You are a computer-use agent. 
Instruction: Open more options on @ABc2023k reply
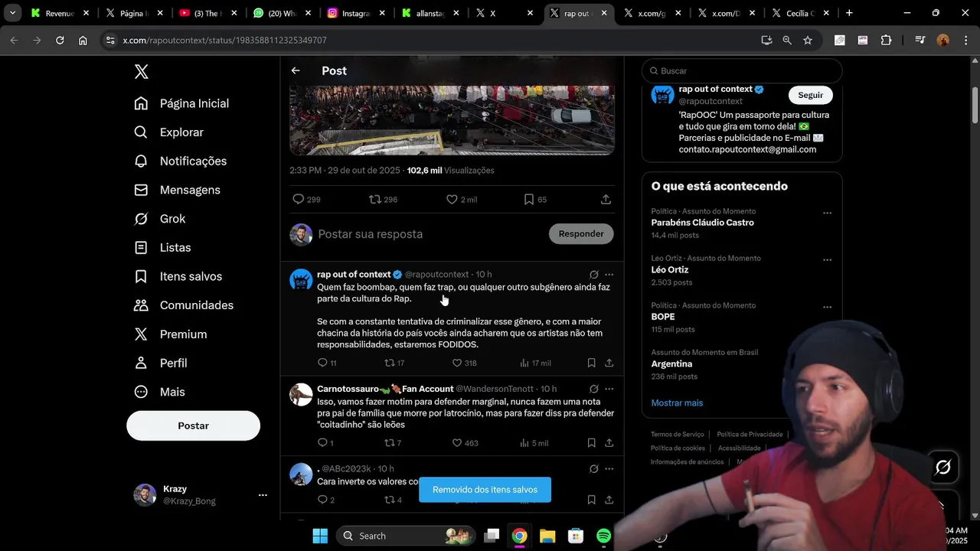point(609,468)
